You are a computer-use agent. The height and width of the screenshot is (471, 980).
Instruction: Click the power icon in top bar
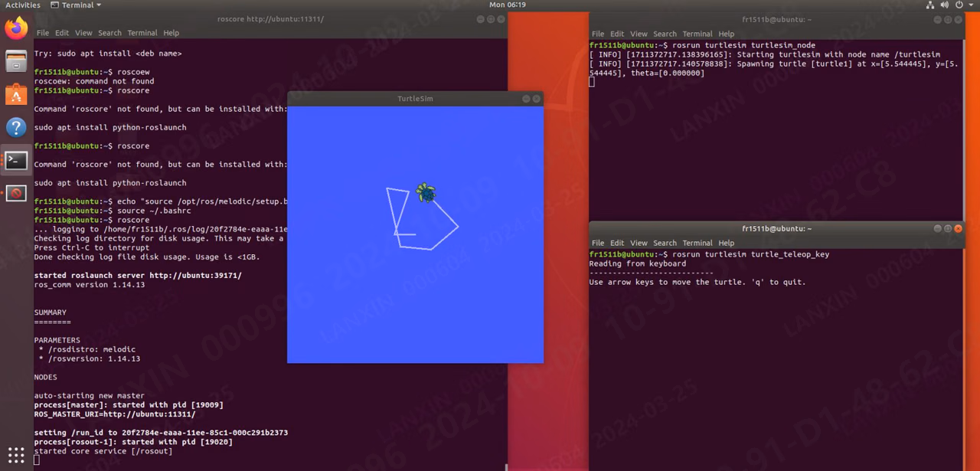coord(961,5)
